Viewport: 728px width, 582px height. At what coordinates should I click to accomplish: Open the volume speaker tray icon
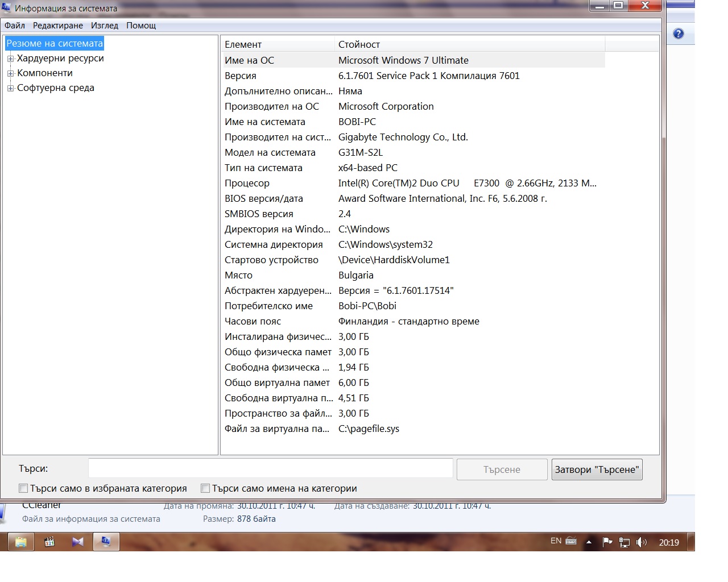642,542
